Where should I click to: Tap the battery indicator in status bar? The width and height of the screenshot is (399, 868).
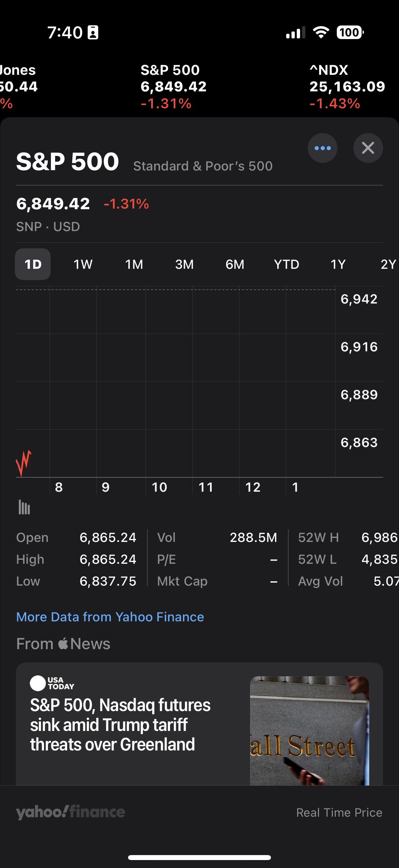(x=350, y=32)
